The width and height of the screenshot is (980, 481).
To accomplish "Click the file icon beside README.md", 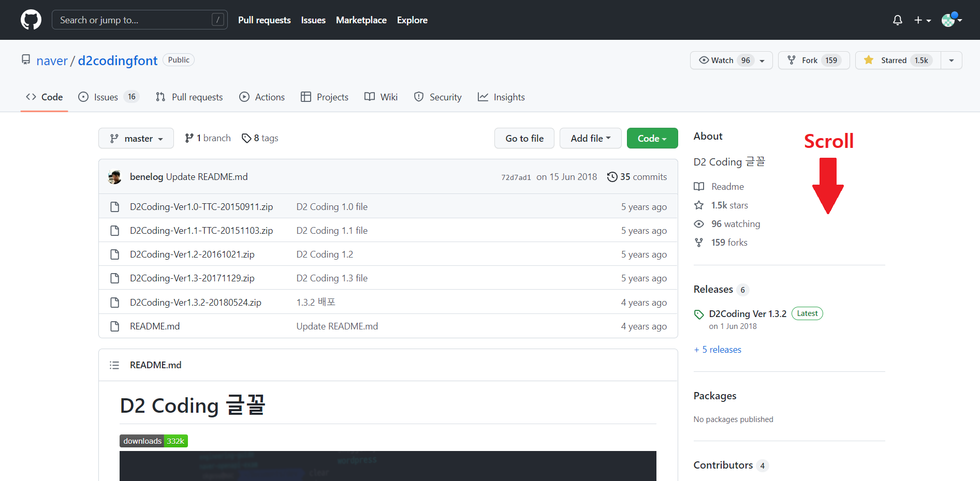I will pyautogui.click(x=114, y=326).
